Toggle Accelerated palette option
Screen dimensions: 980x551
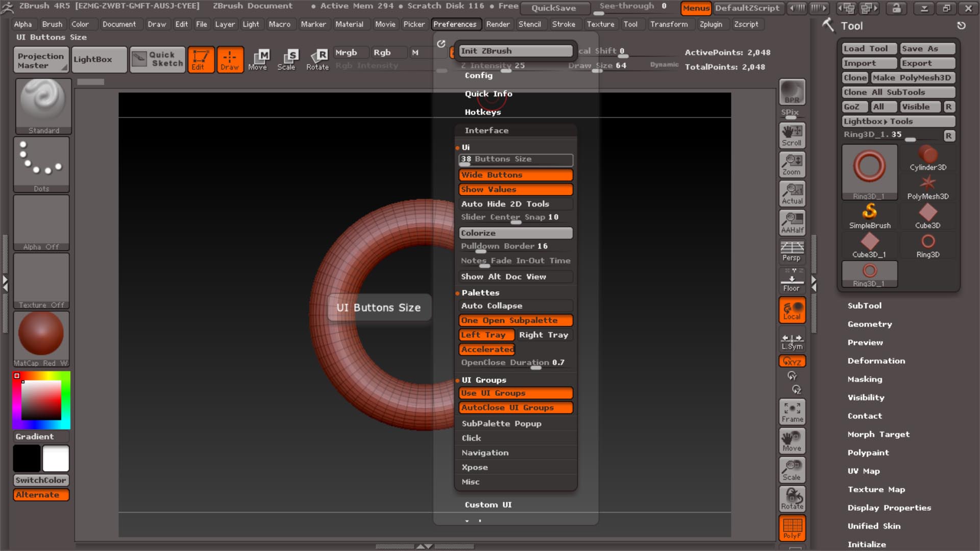coord(486,349)
